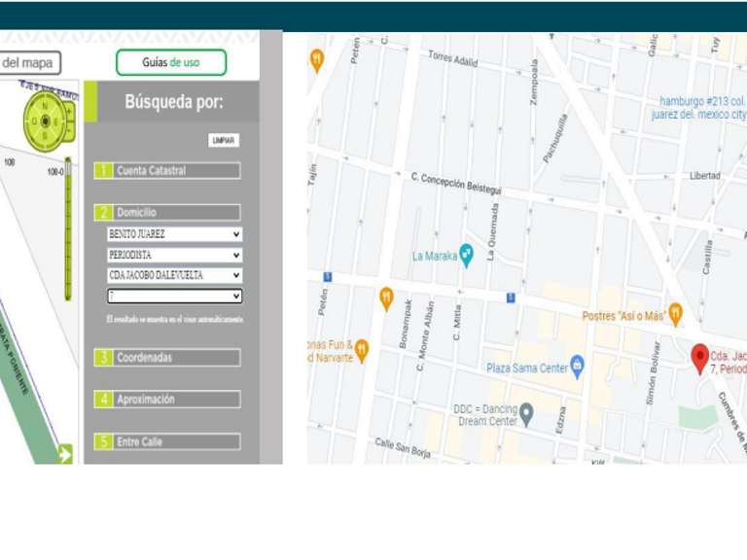Open the Aproximación search section
The width and height of the screenshot is (747, 560).
click(167, 400)
